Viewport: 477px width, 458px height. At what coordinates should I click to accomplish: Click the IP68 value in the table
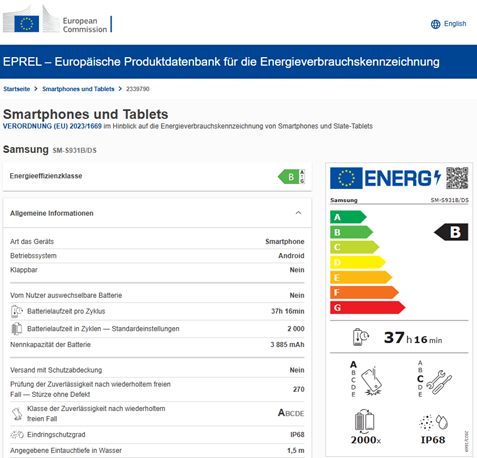pos(297,435)
